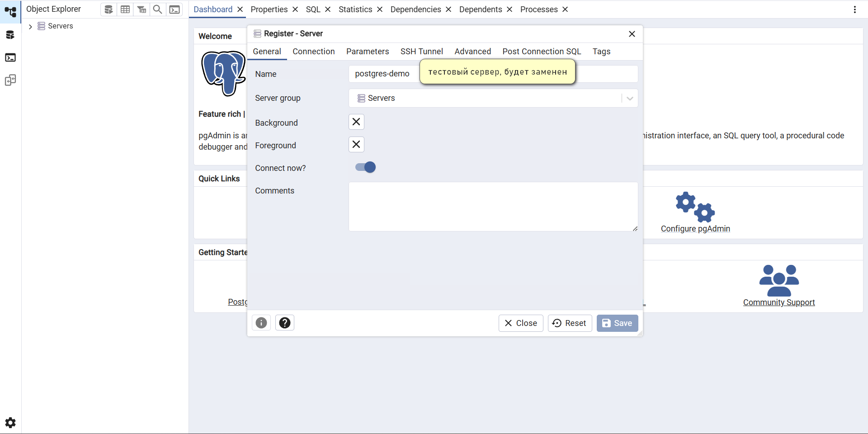Click the Configure pgAdmin gears icon
This screenshot has width=868, height=434.
click(695, 207)
